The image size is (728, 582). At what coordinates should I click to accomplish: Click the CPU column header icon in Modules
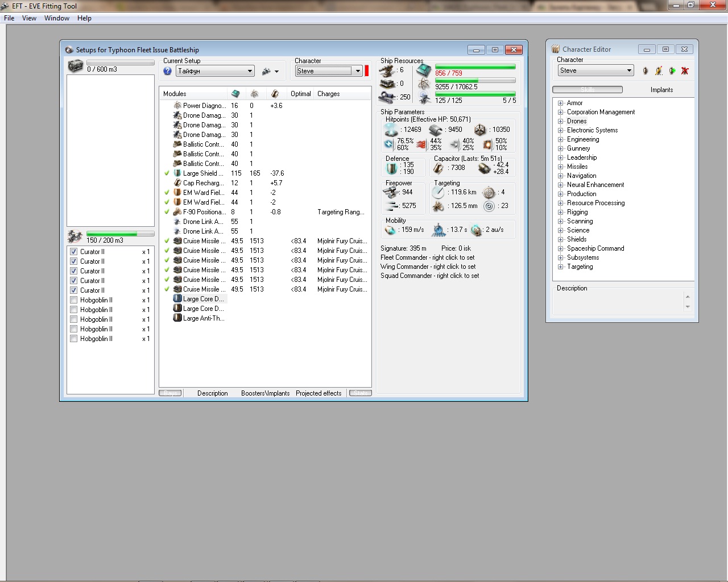click(235, 94)
